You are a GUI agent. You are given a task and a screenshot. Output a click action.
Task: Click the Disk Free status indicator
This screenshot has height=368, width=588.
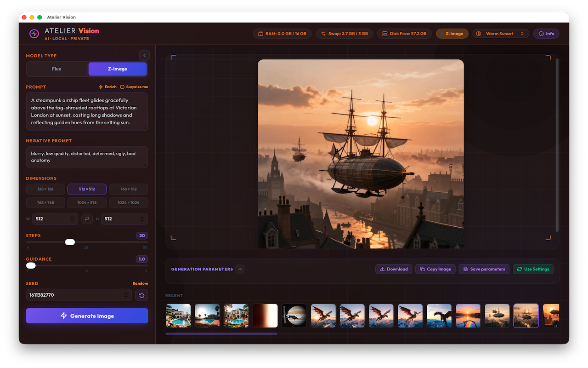tap(404, 34)
